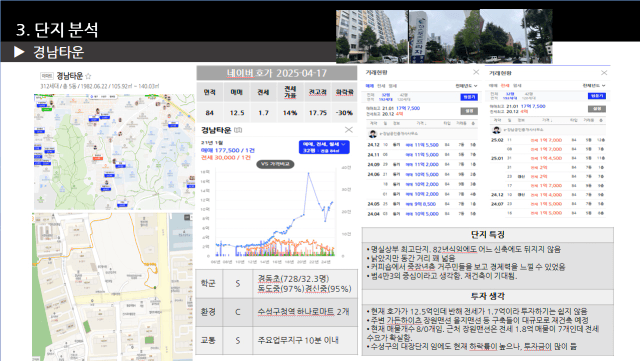Image resolution: width=640 pixels, height=361 pixels.
Task: Close the 경남타운 price chart panel
Action: point(349,130)
